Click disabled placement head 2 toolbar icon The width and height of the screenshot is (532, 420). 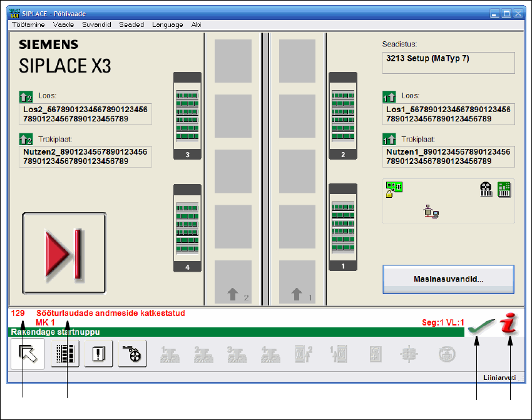(203, 354)
